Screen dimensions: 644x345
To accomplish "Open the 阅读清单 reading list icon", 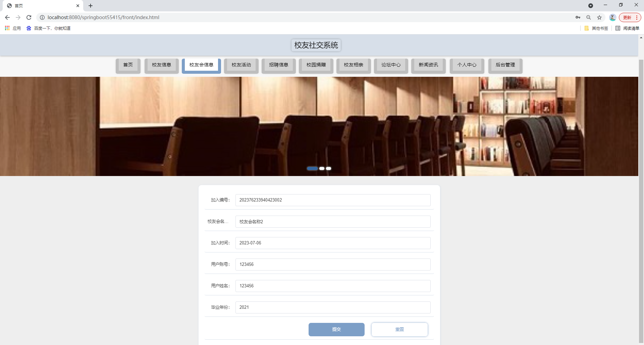I will (x=631, y=28).
